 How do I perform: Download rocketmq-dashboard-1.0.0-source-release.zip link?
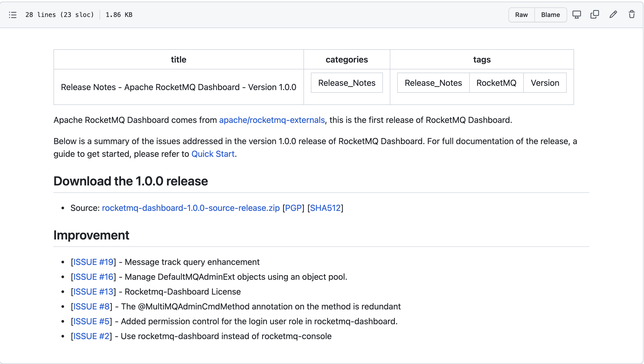pos(191,208)
